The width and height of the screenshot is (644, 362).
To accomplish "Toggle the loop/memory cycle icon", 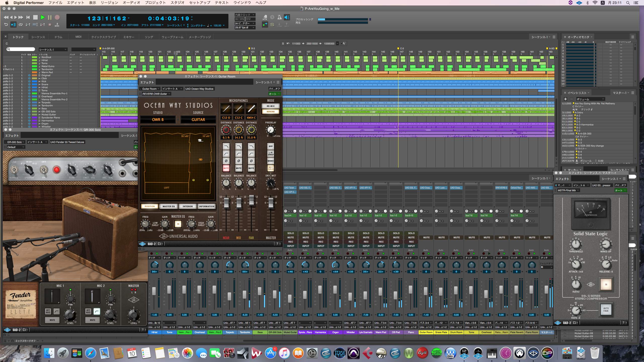I will [21, 25].
